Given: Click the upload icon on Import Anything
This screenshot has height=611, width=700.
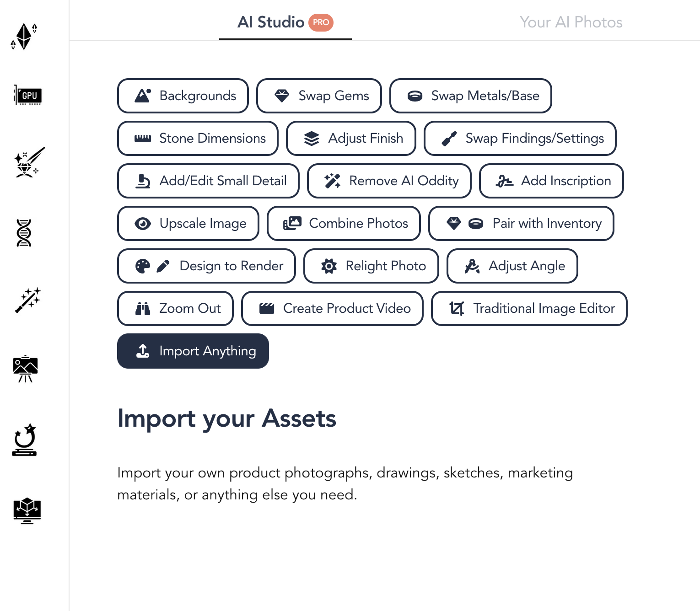Looking at the screenshot, I should coord(142,351).
